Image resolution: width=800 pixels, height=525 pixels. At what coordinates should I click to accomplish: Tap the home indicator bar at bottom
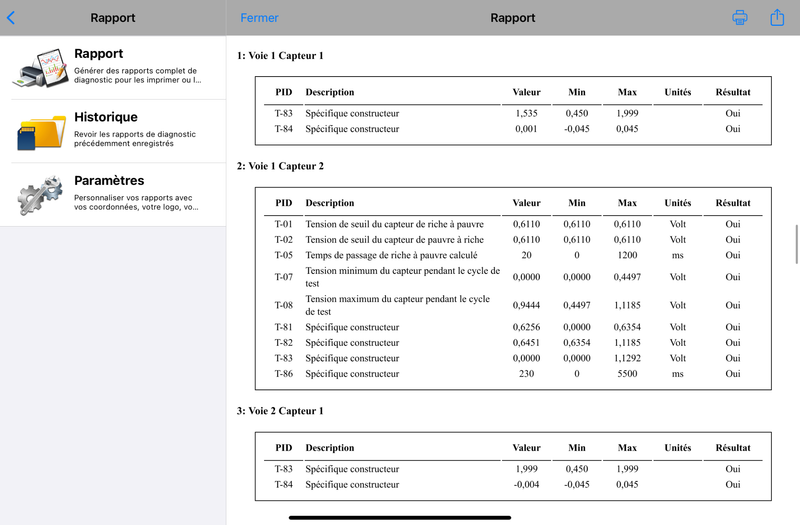point(400,517)
